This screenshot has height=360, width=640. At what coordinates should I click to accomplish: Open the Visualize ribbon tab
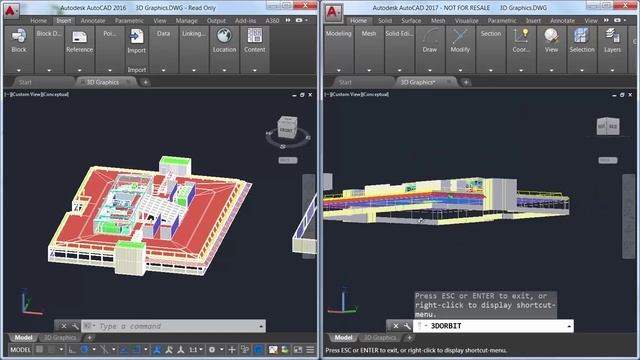pos(466,20)
